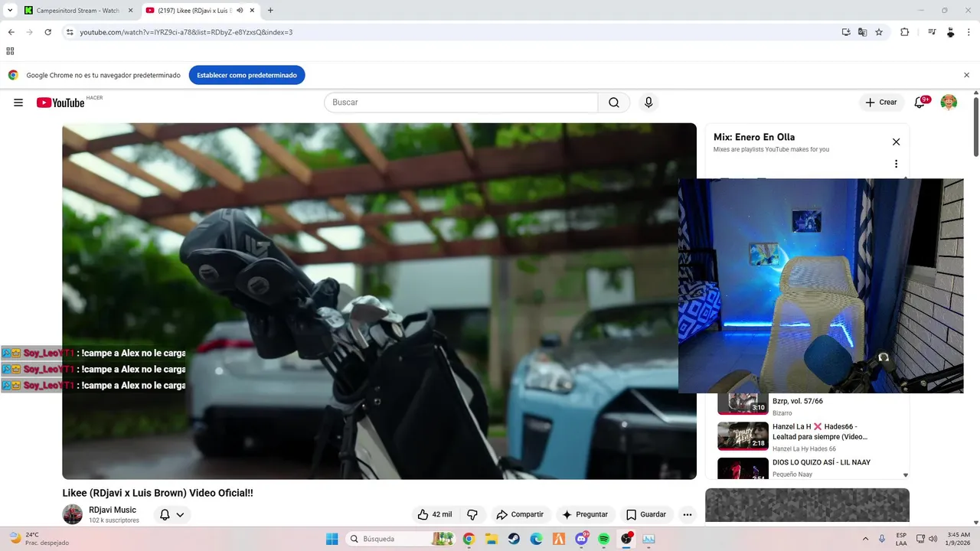Click the YouTube search magnifier button
The height and width of the screenshot is (551, 980).
[614, 103]
